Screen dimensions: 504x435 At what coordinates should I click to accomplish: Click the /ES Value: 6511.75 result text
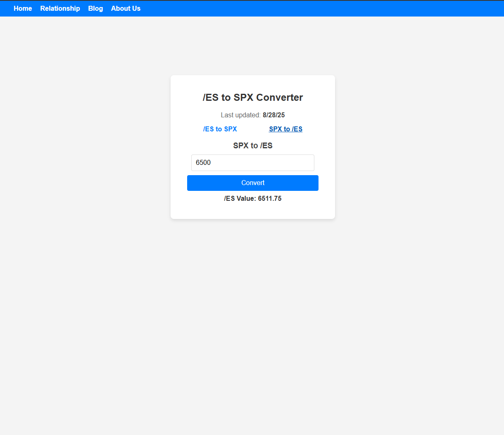click(x=253, y=198)
